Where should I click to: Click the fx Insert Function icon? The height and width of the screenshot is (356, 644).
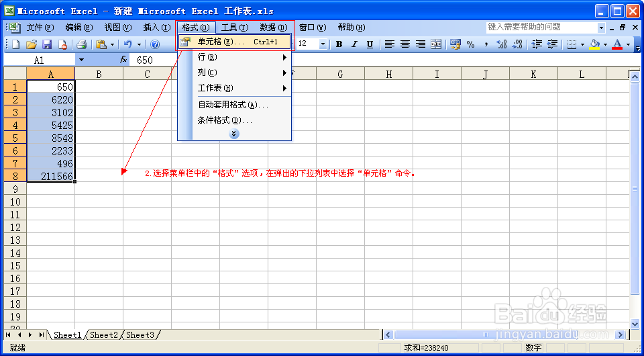coord(123,60)
